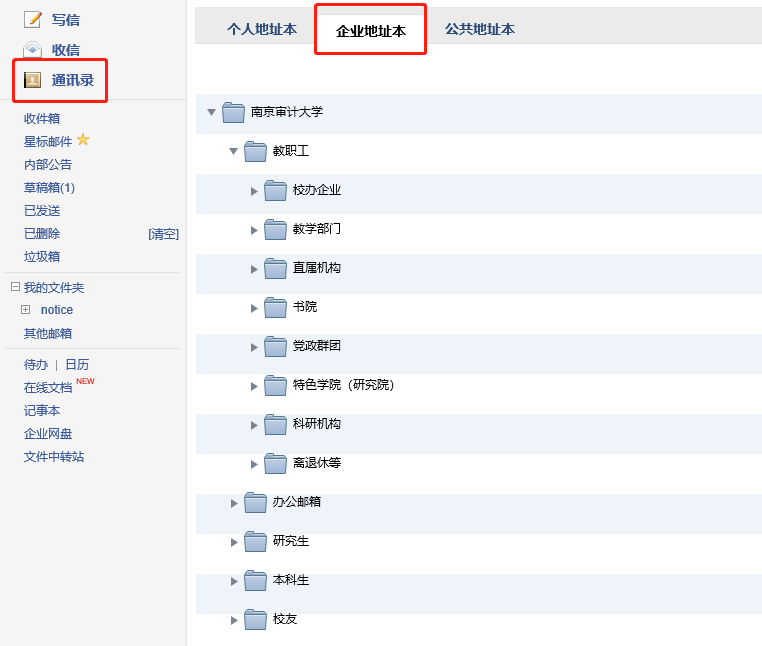The height and width of the screenshot is (646, 762).
Task: Click the 书院 folder icon
Action: (x=275, y=308)
